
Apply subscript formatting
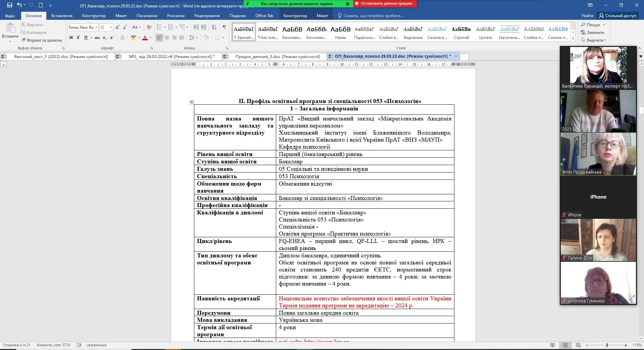pos(105,38)
